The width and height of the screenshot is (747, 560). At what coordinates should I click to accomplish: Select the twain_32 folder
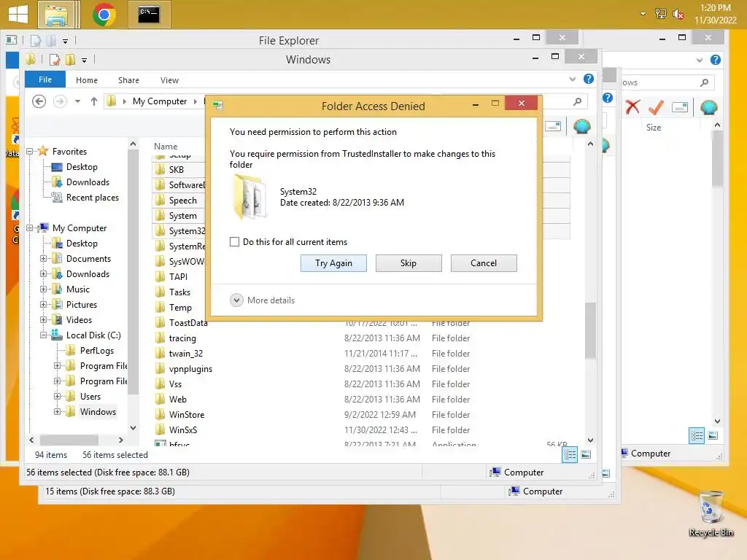click(186, 354)
